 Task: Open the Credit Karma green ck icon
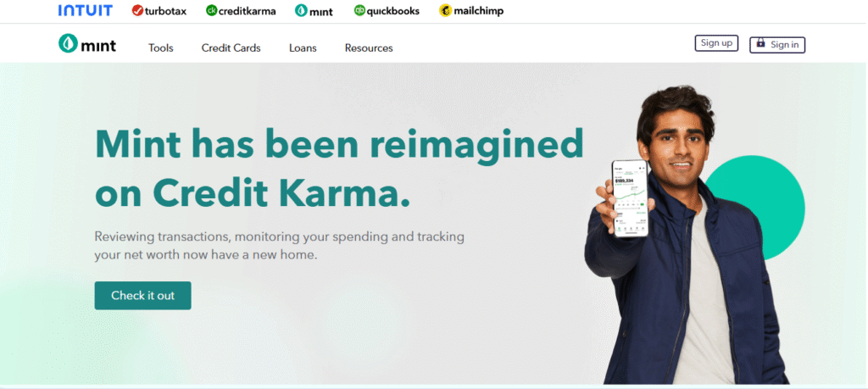pyautogui.click(x=211, y=10)
